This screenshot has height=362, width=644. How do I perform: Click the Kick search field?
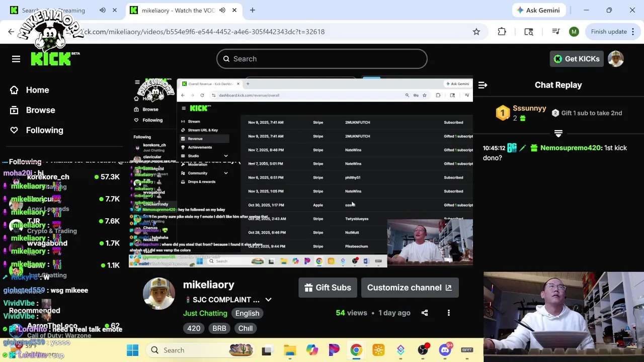click(322, 59)
